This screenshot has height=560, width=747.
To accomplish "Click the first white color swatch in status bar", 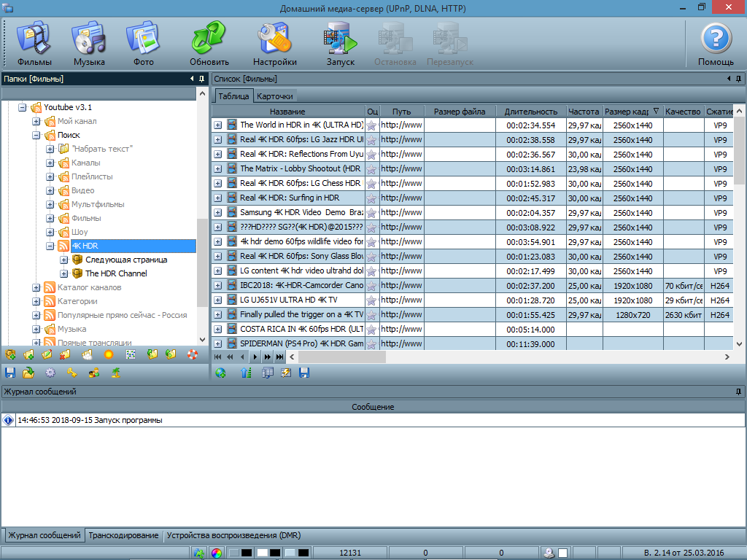I will pyautogui.click(x=262, y=553).
